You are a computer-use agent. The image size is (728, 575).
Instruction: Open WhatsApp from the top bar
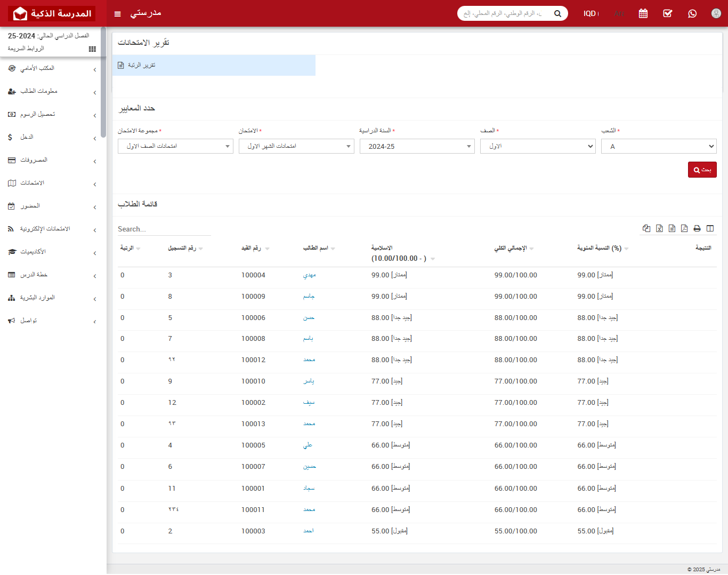coord(692,13)
